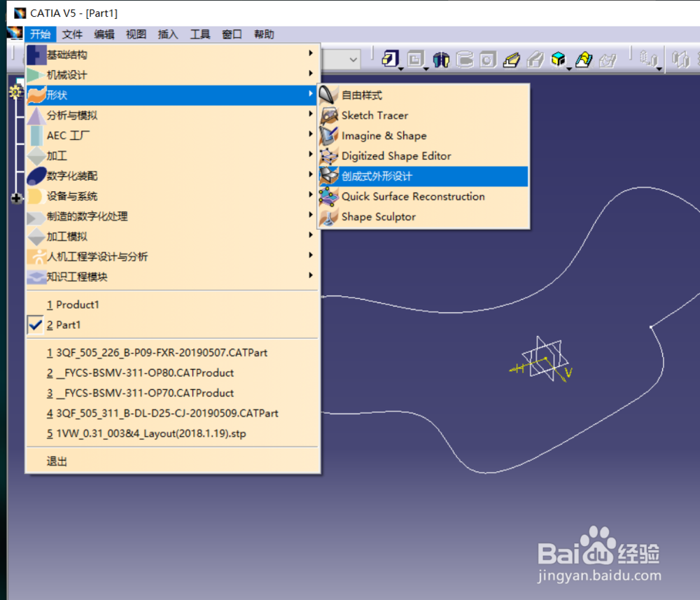The width and height of the screenshot is (700, 600).
Task: Click the 基础结构 category icon
Action: click(x=36, y=55)
